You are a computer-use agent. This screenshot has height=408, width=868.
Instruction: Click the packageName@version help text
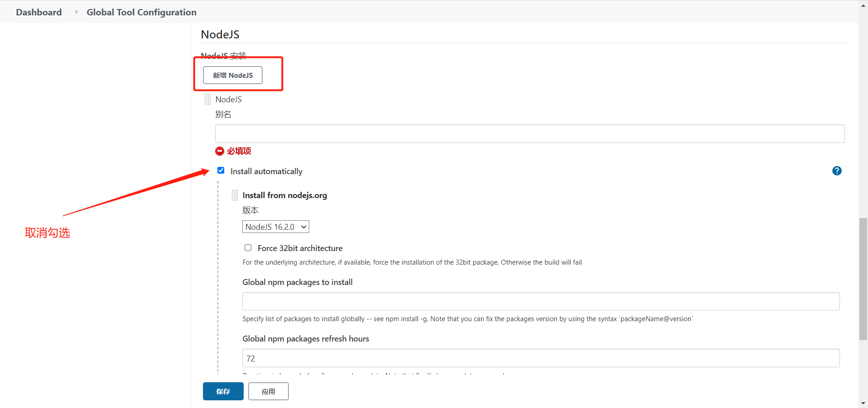[467, 319]
